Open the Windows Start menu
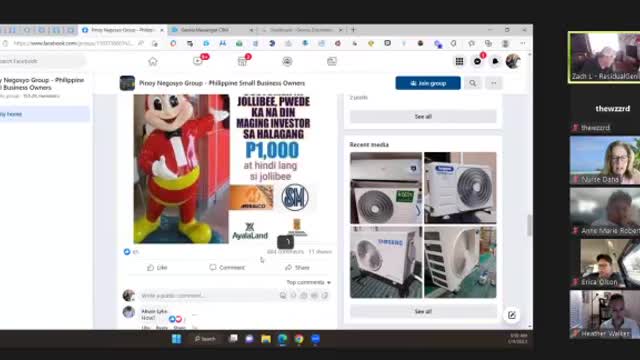Screen dimensions: 640x360 [x=176, y=339]
